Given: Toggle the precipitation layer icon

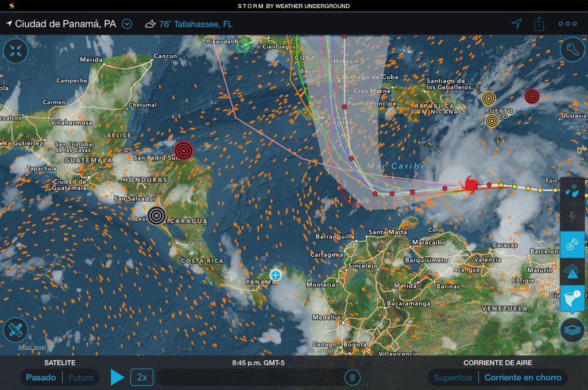Looking at the screenshot, I should 572,190.
